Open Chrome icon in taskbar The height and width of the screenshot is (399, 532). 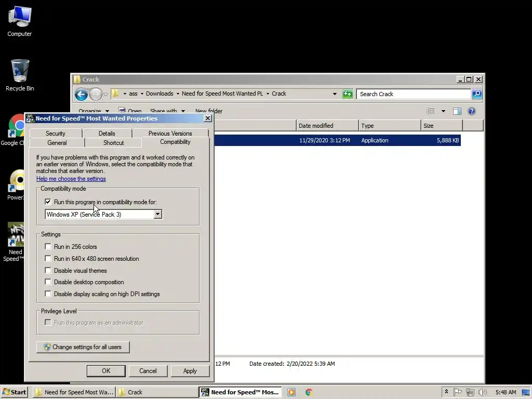309,392
